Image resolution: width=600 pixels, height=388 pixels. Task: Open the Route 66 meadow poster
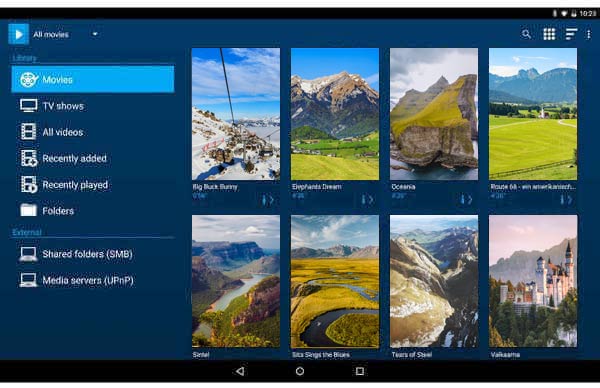(533, 114)
